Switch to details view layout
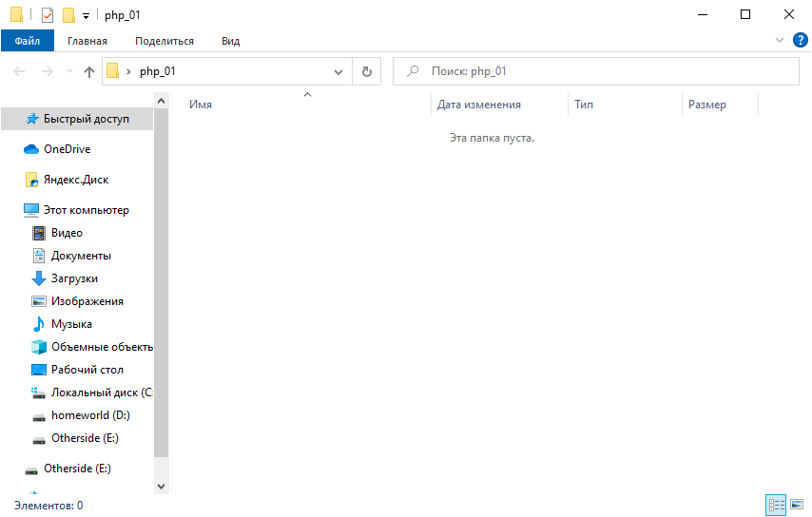 776,505
